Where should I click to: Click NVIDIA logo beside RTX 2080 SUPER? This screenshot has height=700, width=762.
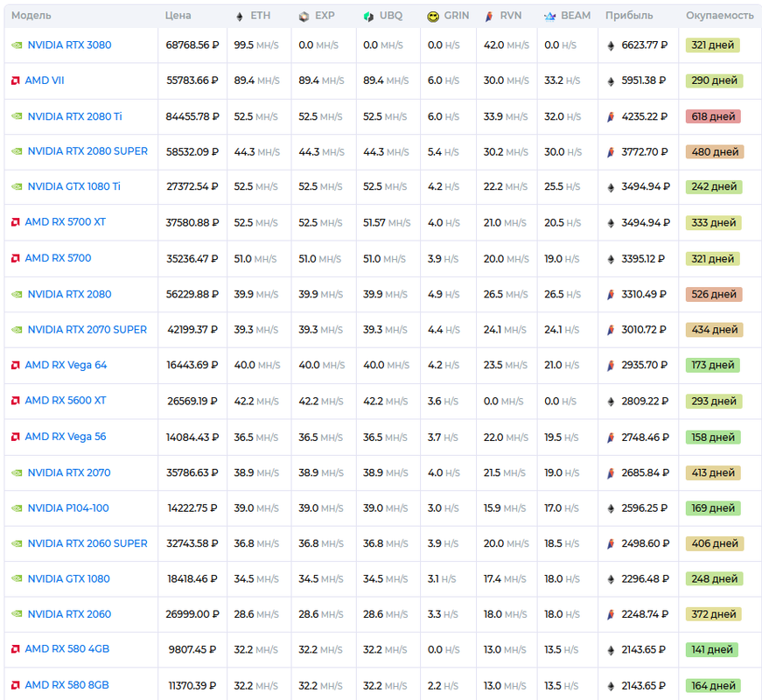17,151
